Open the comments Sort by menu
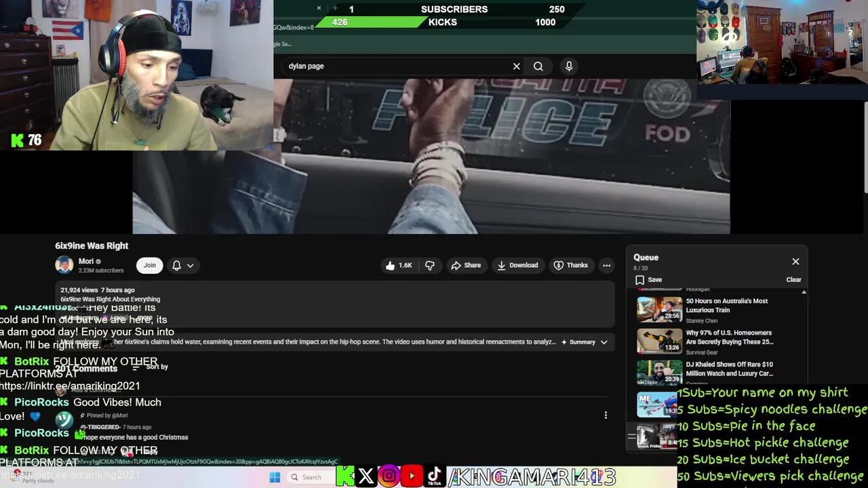This screenshot has height=488, width=868. (x=150, y=367)
